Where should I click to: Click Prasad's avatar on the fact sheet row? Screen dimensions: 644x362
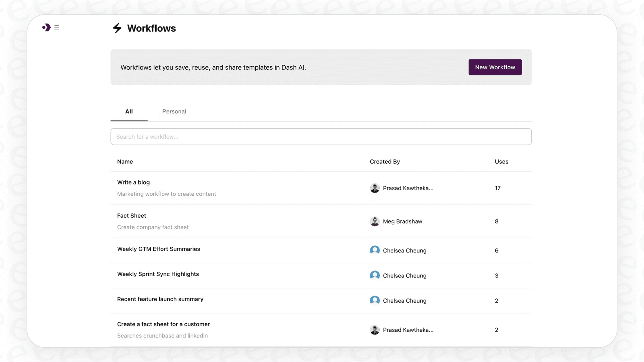click(375, 329)
